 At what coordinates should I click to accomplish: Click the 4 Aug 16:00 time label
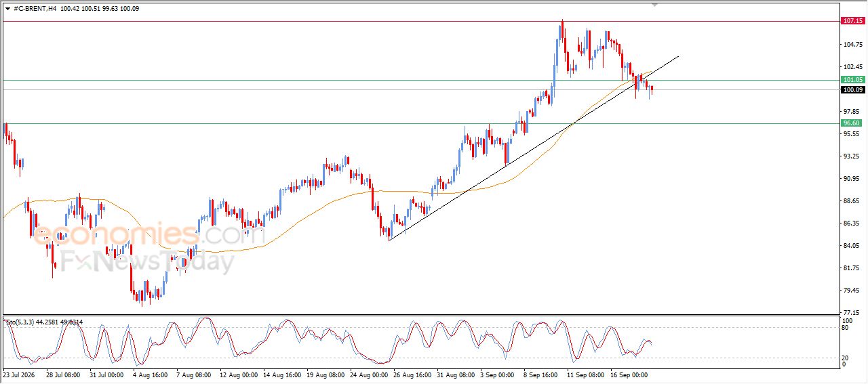[x=150, y=374]
